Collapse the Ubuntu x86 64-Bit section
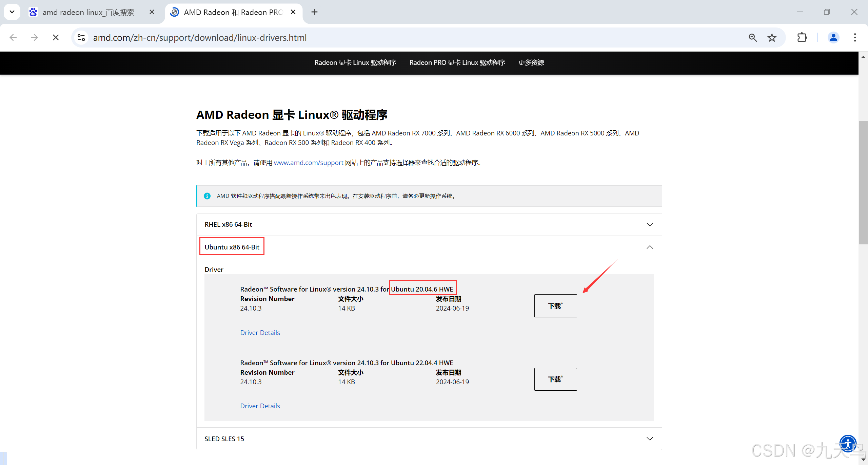868x465 pixels. pos(649,247)
